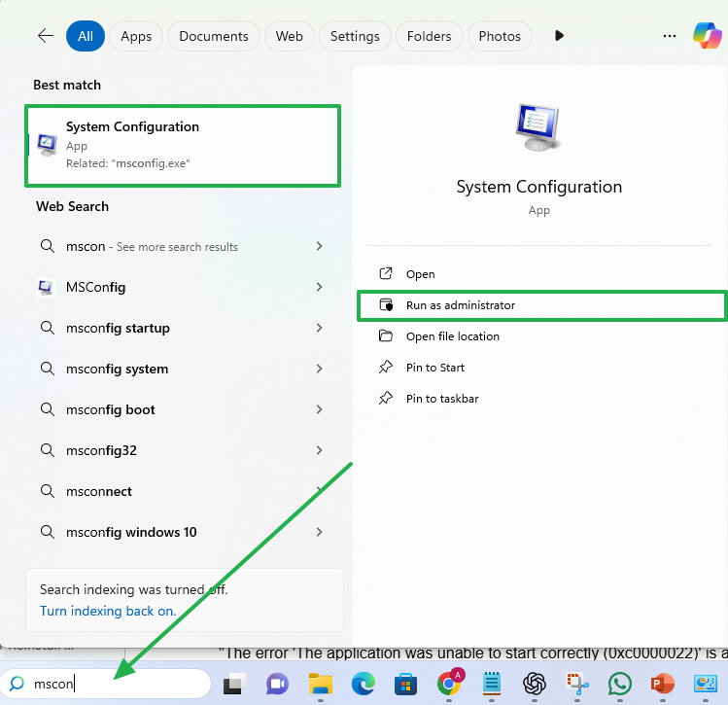Choose the 'msconfig boot' suggestion
Image resolution: width=728 pixels, height=705 pixels.
pos(183,409)
